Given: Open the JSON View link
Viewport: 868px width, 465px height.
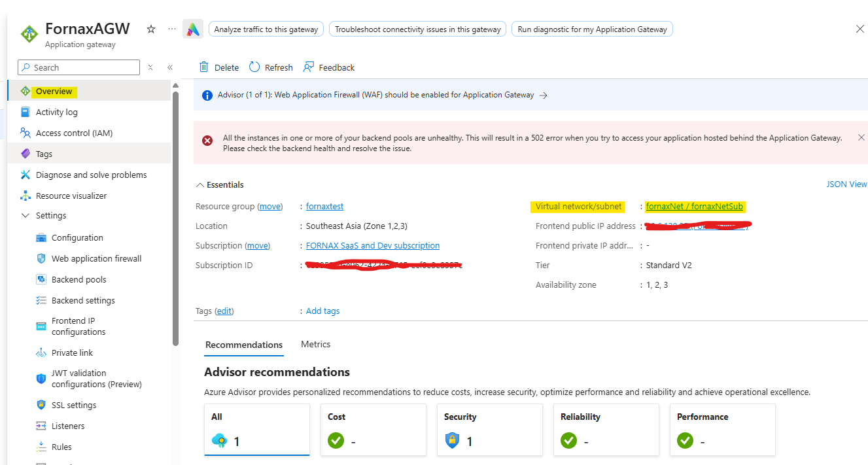Looking at the screenshot, I should point(846,184).
